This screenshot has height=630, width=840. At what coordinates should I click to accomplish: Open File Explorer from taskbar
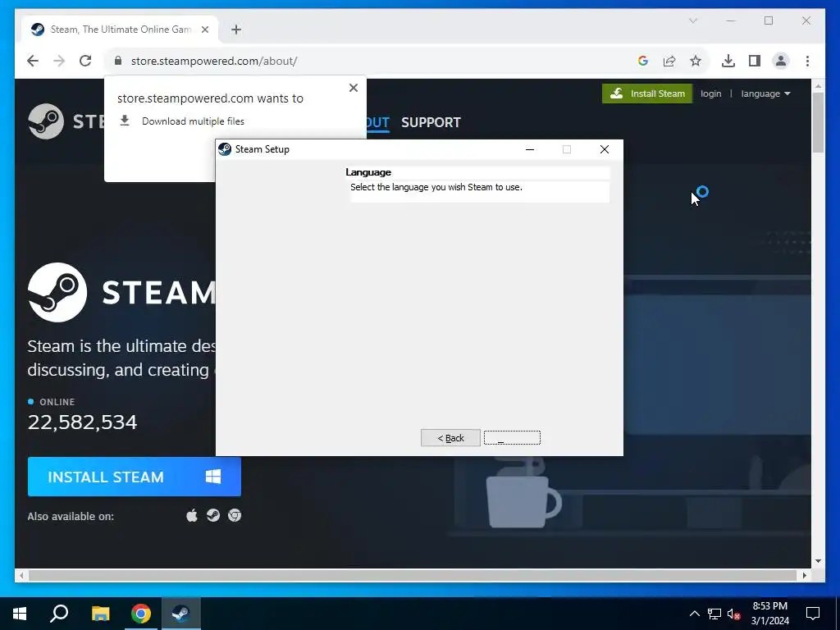[100, 614]
